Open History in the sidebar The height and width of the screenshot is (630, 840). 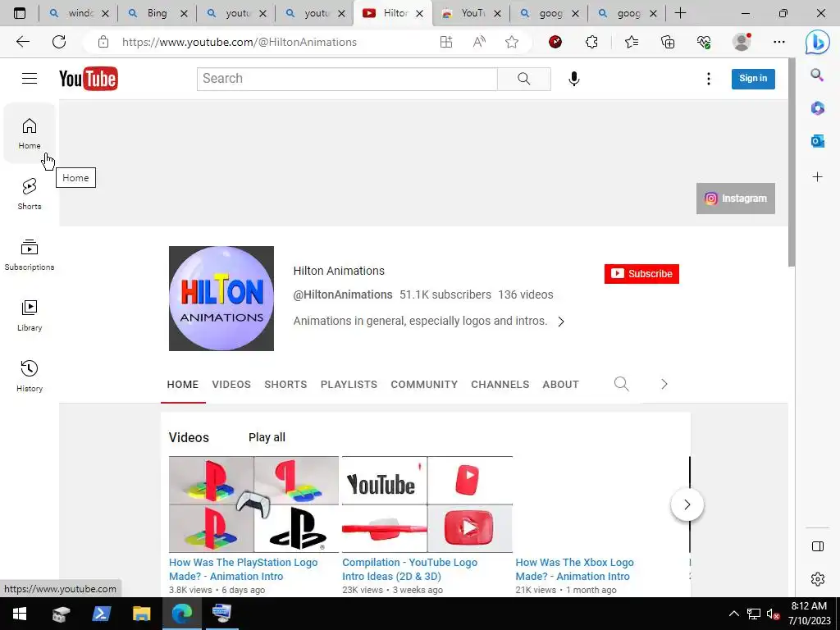[30, 376]
